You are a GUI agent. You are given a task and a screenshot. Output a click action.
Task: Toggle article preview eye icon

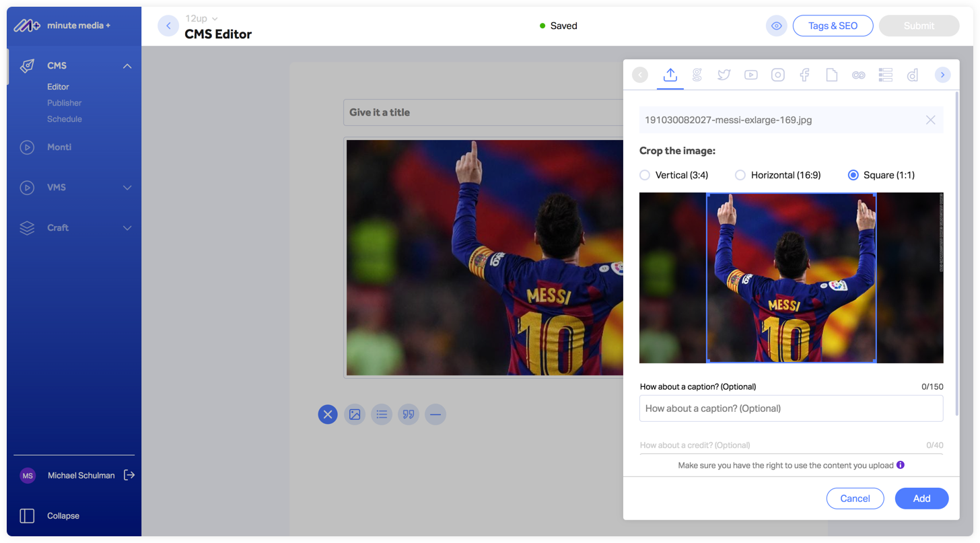776,26
